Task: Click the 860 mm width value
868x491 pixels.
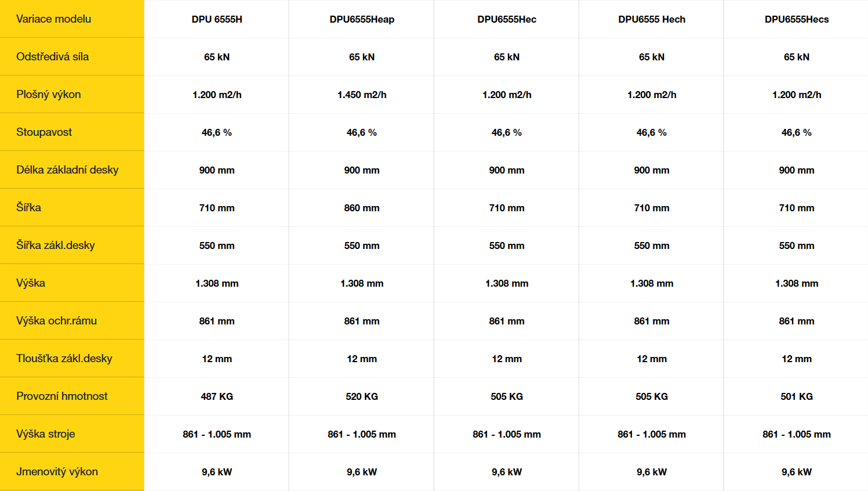Action: click(362, 208)
